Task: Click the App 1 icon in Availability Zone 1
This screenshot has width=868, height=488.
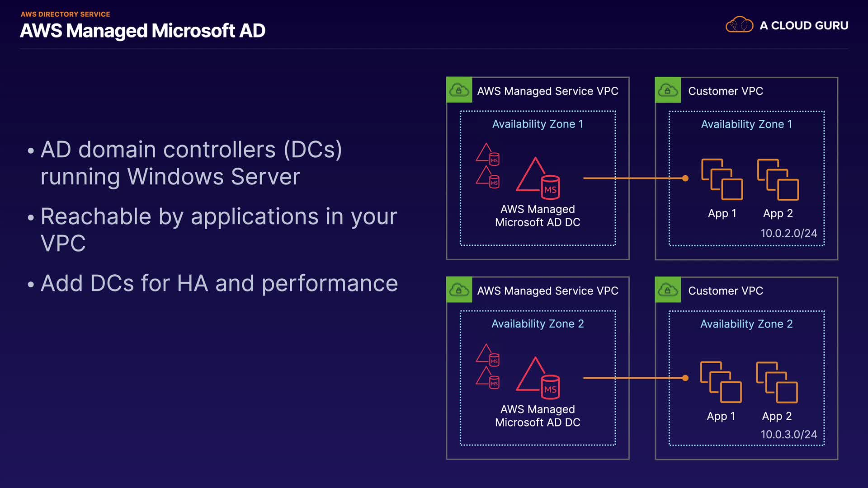Action: tap(722, 179)
